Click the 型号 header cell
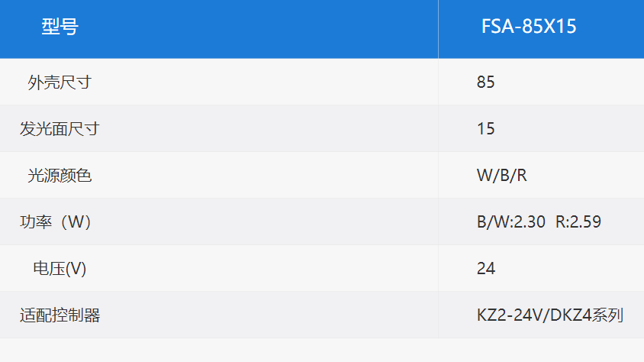Image resolution: width=644 pixels, height=362 pixels. coord(60,27)
